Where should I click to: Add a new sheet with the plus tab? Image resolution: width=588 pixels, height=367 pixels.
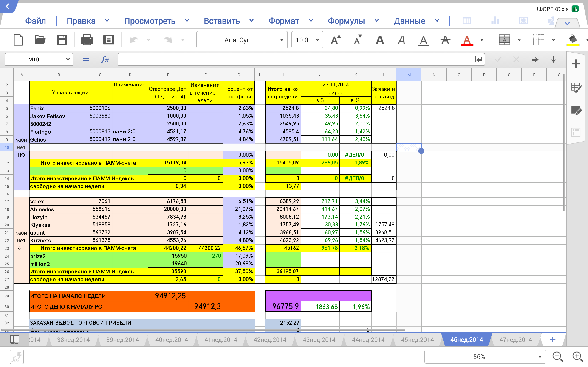click(552, 339)
